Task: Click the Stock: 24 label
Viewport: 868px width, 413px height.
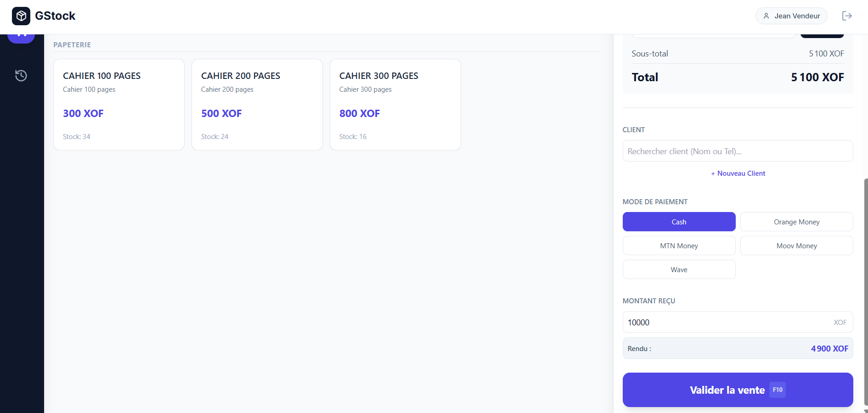Action: point(215,137)
